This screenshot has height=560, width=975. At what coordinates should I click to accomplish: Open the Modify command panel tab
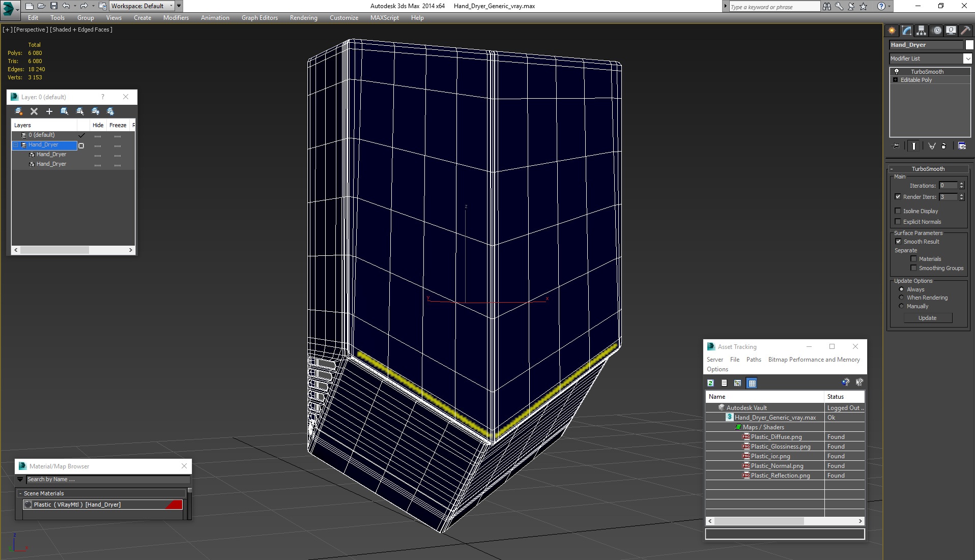pyautogui.click(x=907, y=31)
